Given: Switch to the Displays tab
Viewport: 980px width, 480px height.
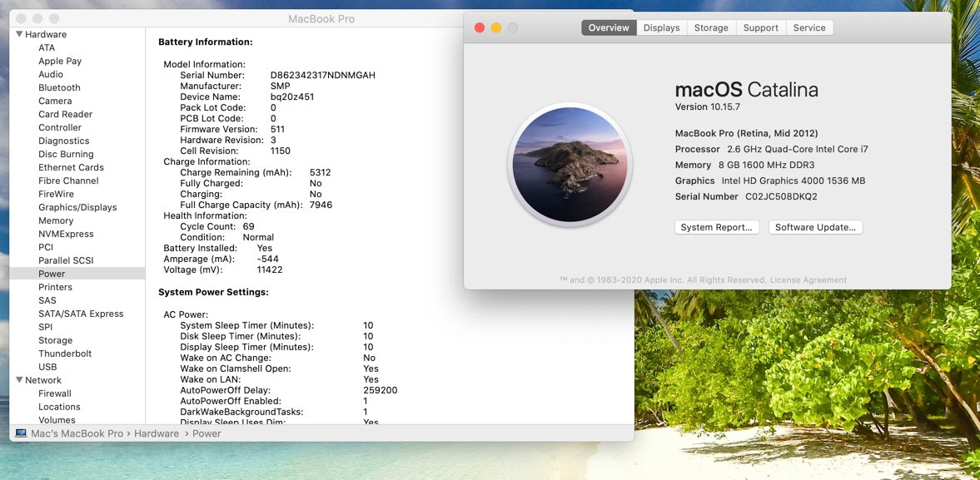Looking at the screenshot, I should click(x=661, y=27).
